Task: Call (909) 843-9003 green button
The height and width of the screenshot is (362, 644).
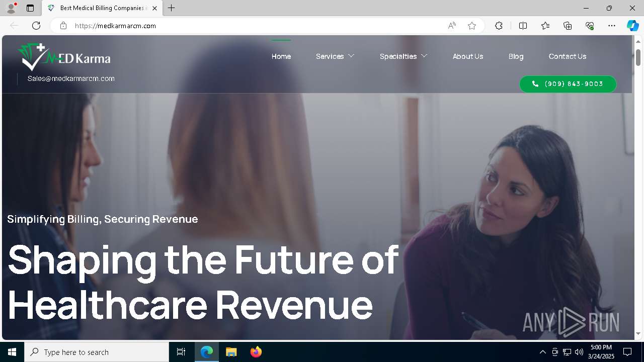Action: (x=568, y=84)
